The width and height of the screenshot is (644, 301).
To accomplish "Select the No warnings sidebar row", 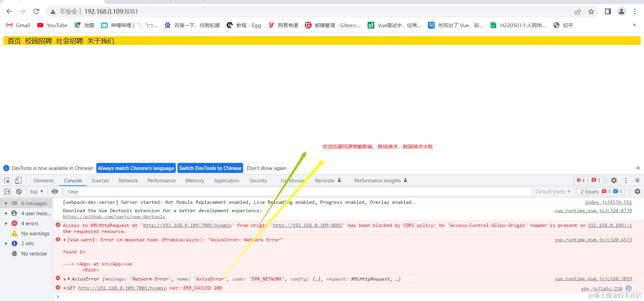I will coord(26,233).
